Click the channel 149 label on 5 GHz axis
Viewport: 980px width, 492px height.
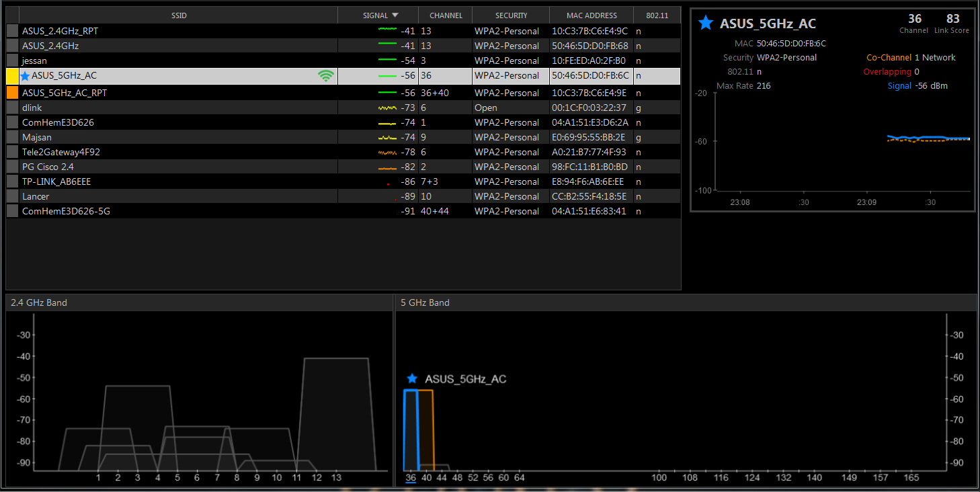pos(850,478)
